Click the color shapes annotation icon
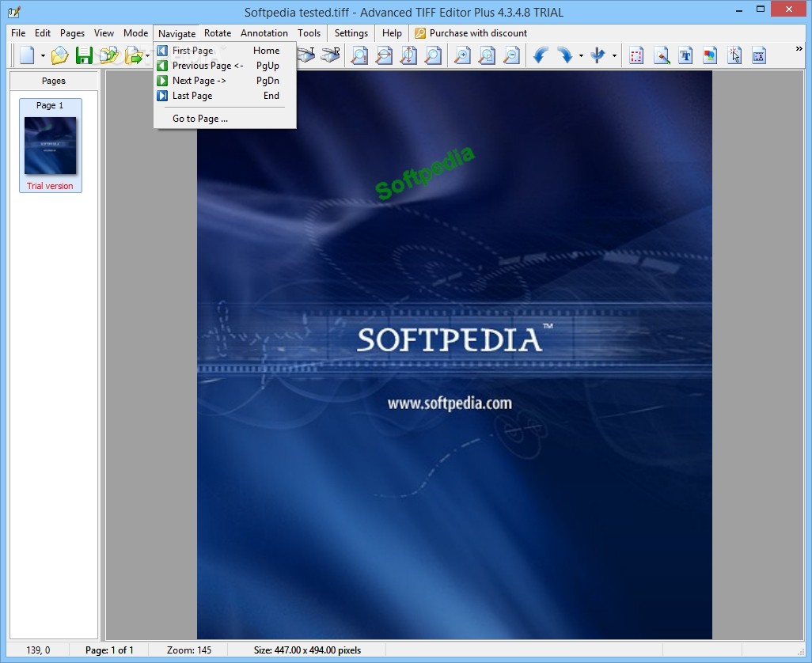This screenshot has width=812, height=663. [x=710, y=55]
